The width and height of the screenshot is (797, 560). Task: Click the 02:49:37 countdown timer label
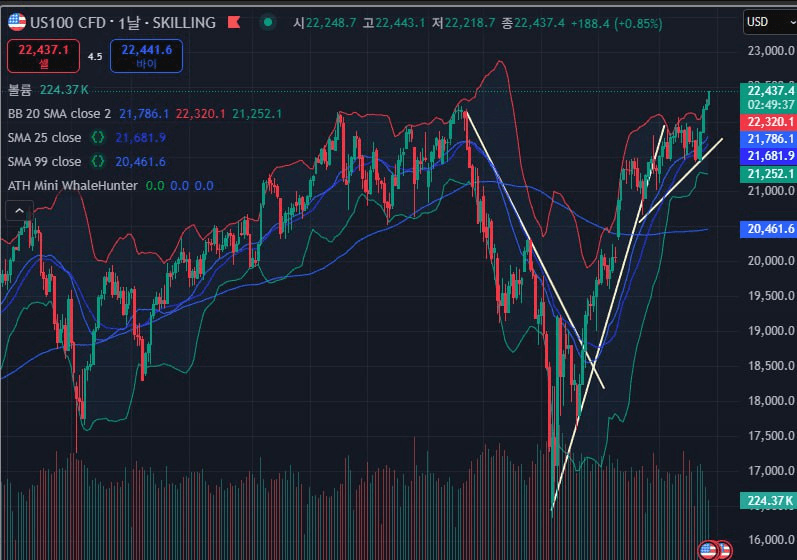770,105
